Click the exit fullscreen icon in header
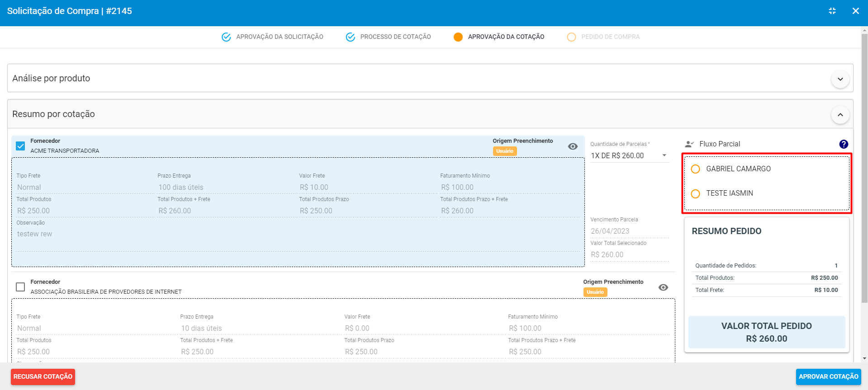This screenshot has width=868, height=390. click(832, 11)
